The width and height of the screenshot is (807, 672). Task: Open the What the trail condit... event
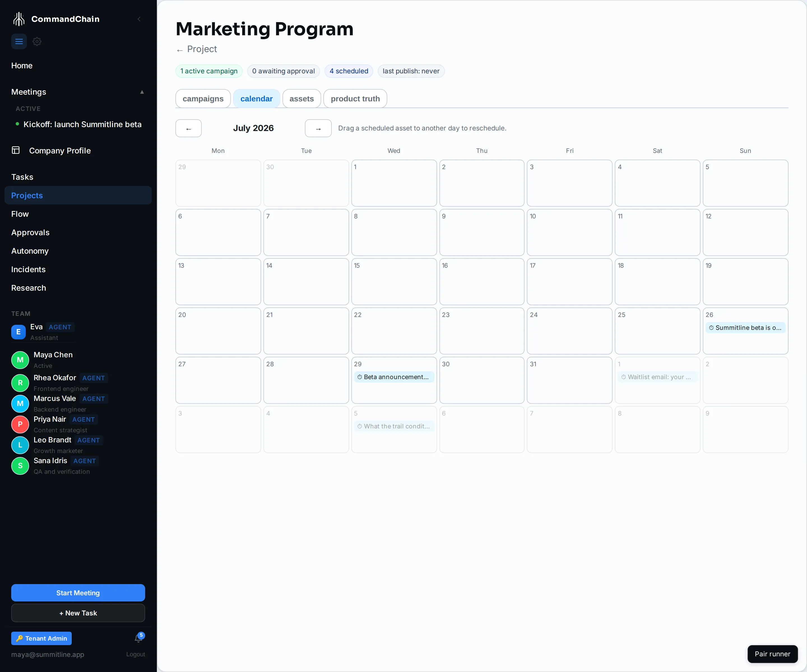point(394,426)
